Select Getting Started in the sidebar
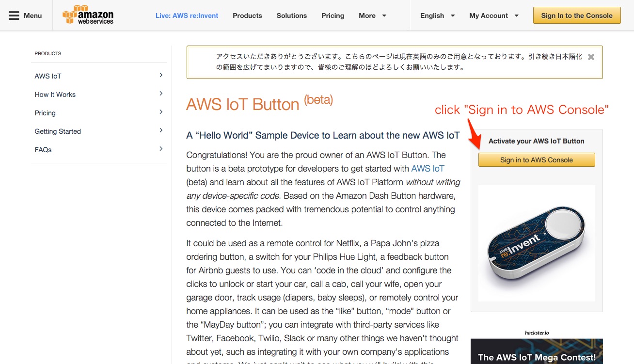Screen dimensions: 634x364 pos(58,131)
